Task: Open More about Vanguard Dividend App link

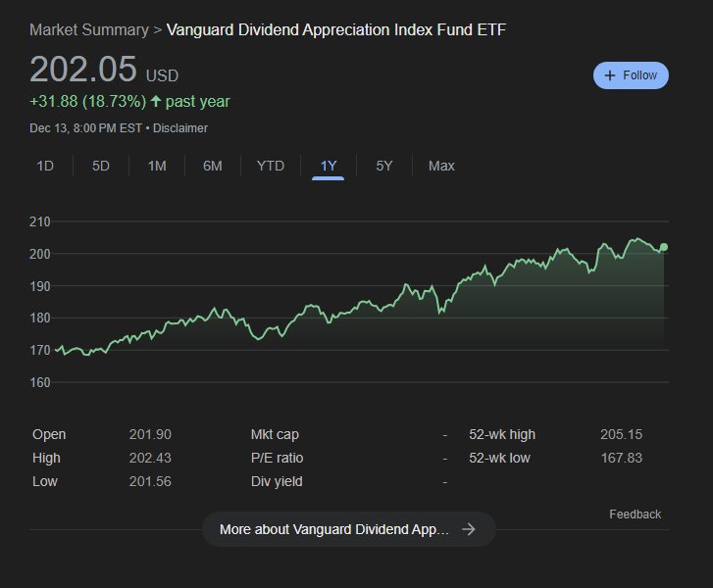Action: pyautogui.click(x=349, y=529)
